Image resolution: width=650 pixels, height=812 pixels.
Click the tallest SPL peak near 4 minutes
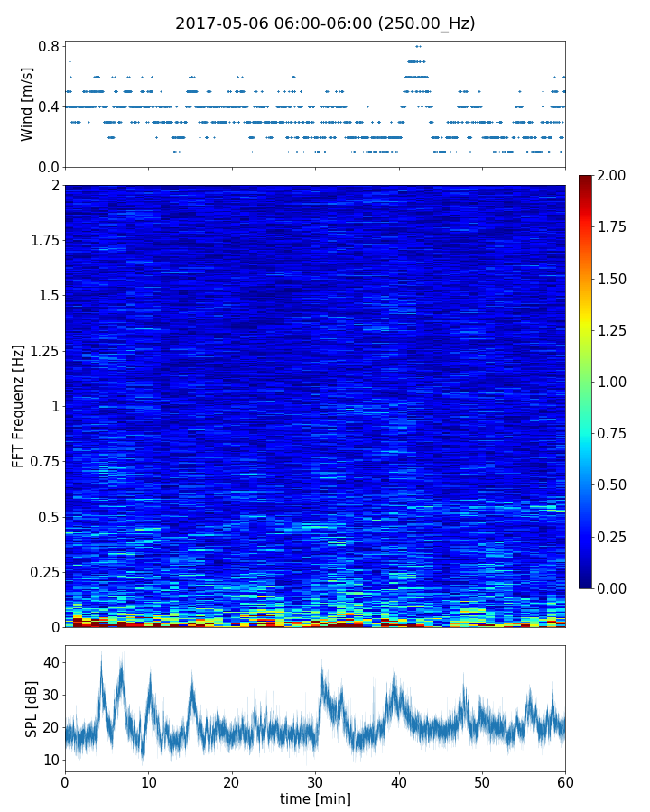[x=101, y=653]
